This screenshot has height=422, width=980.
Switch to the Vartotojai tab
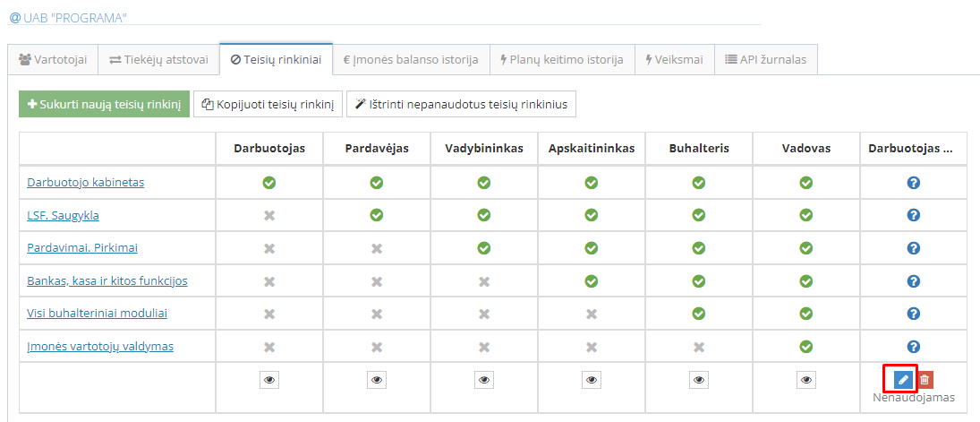pyautogui.click(x=52, y=60)
